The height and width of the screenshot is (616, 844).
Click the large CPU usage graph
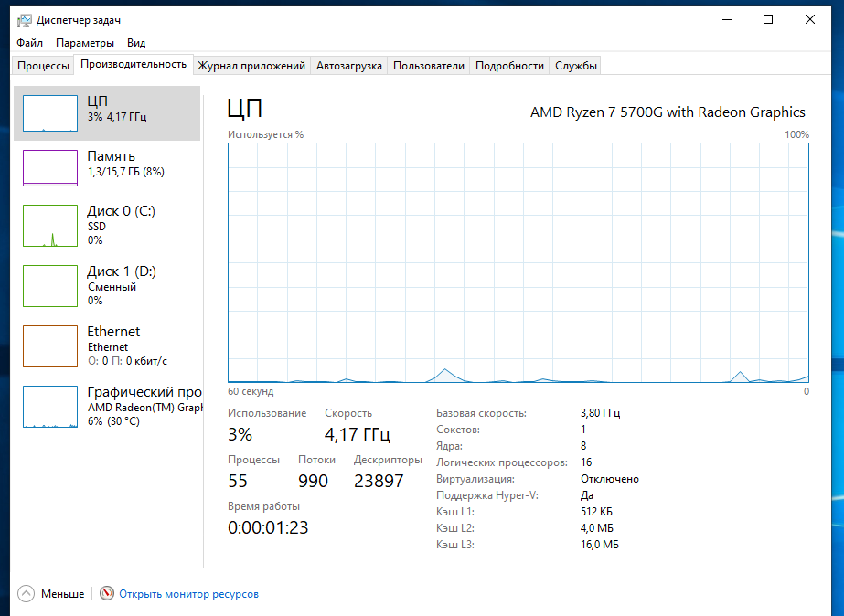(518, 262)
